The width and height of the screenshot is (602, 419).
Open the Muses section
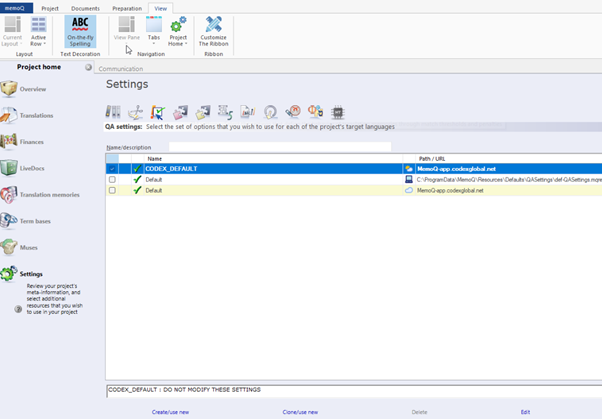19,248
